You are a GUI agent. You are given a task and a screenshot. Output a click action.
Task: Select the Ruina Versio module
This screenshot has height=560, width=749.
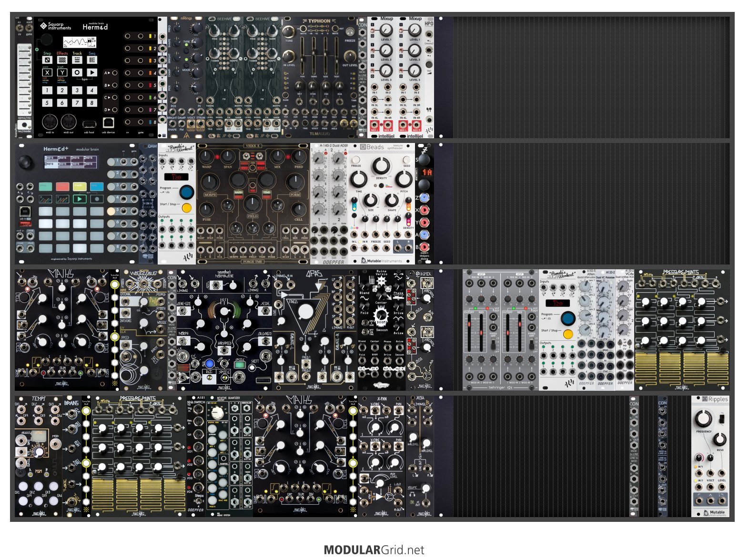(381, 330)
